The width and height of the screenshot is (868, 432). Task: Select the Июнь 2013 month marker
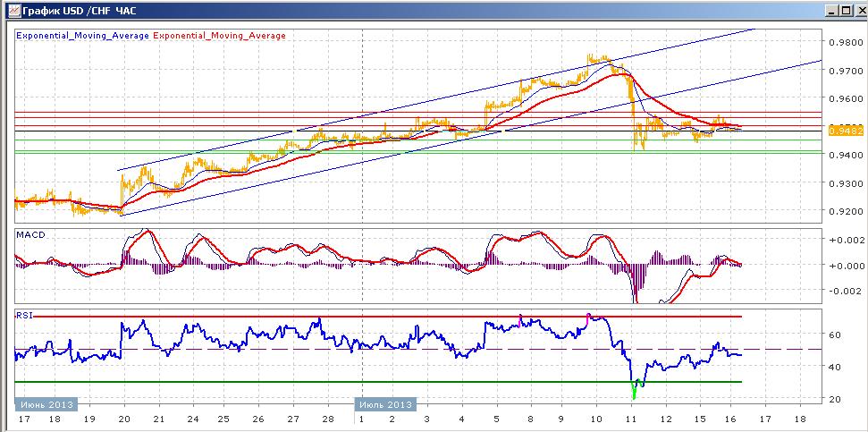(x=44, y=403)
